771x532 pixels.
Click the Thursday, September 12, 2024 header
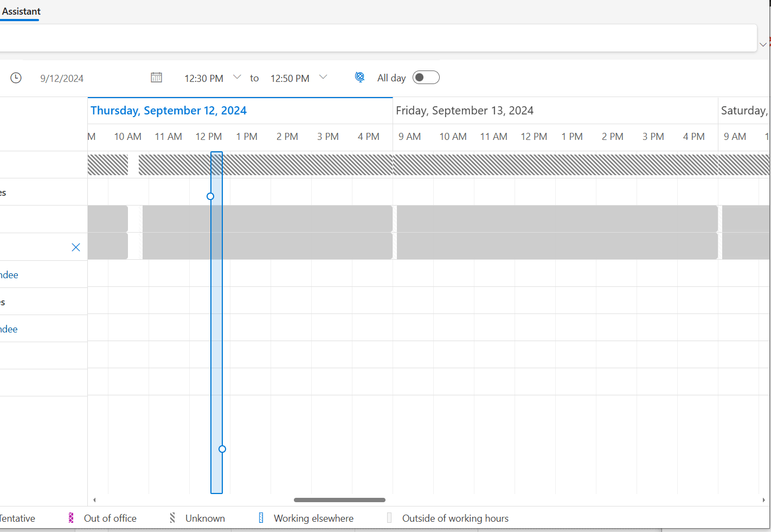pos(169,110)
